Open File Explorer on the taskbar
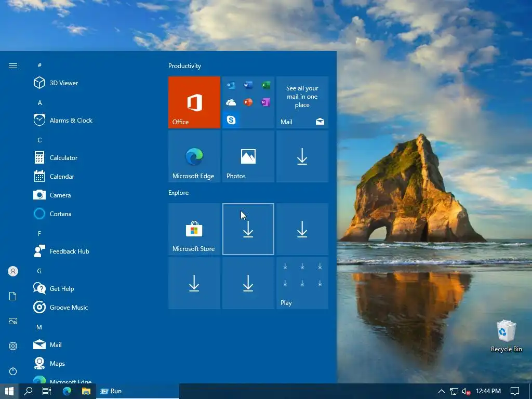This screenshot has width=532, height=399. 86,391
